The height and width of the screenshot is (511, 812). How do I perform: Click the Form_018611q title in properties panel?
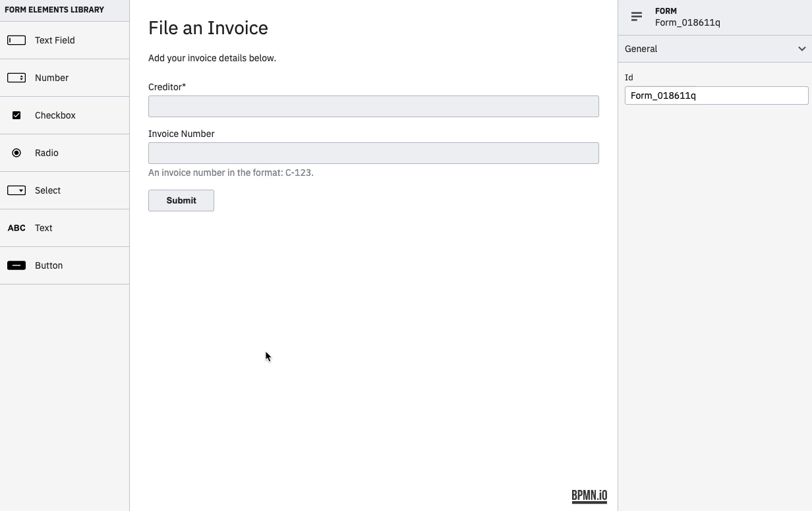pos(687,22)
